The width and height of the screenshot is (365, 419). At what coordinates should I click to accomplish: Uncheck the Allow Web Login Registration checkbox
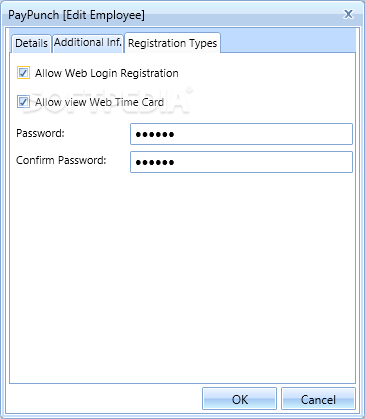pyautogui.click(x=23, y=73)
